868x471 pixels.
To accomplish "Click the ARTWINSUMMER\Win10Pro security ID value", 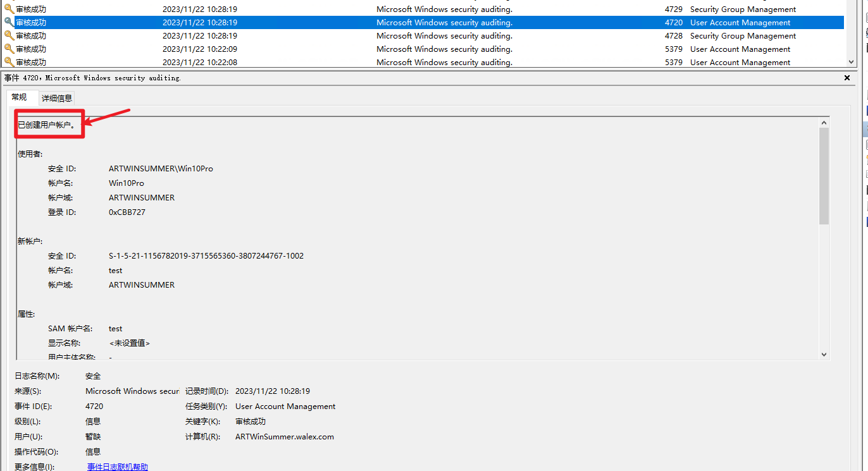I will coord(161,169).
